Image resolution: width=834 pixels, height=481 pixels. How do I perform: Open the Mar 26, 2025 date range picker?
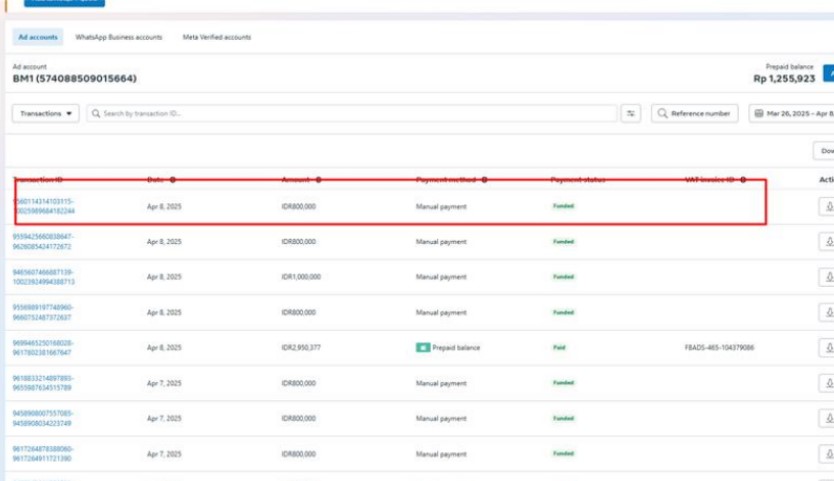pos(792,114)
